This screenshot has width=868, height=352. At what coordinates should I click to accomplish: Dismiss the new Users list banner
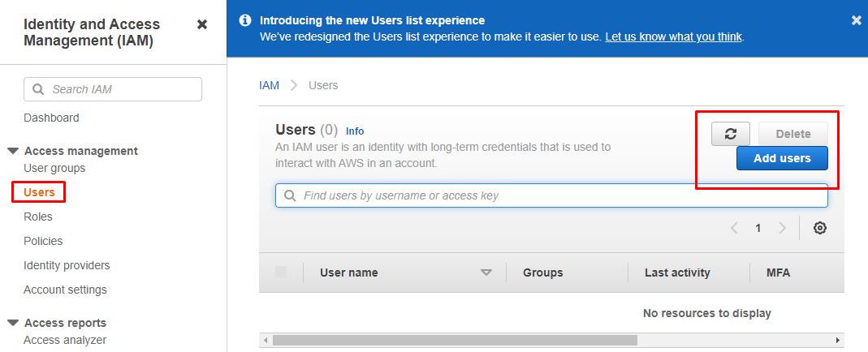tap(856, 20)
